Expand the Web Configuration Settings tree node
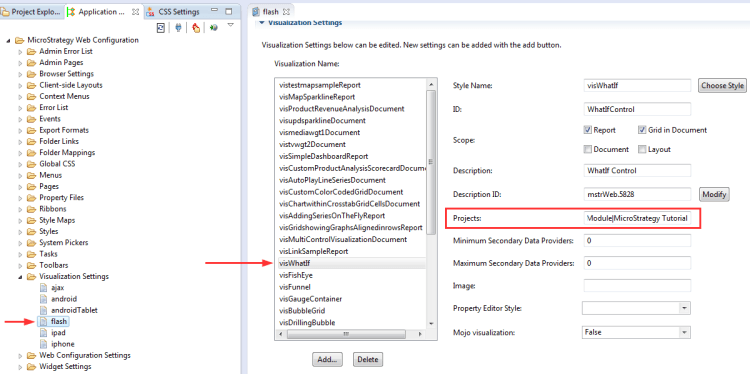 [20, 356]
